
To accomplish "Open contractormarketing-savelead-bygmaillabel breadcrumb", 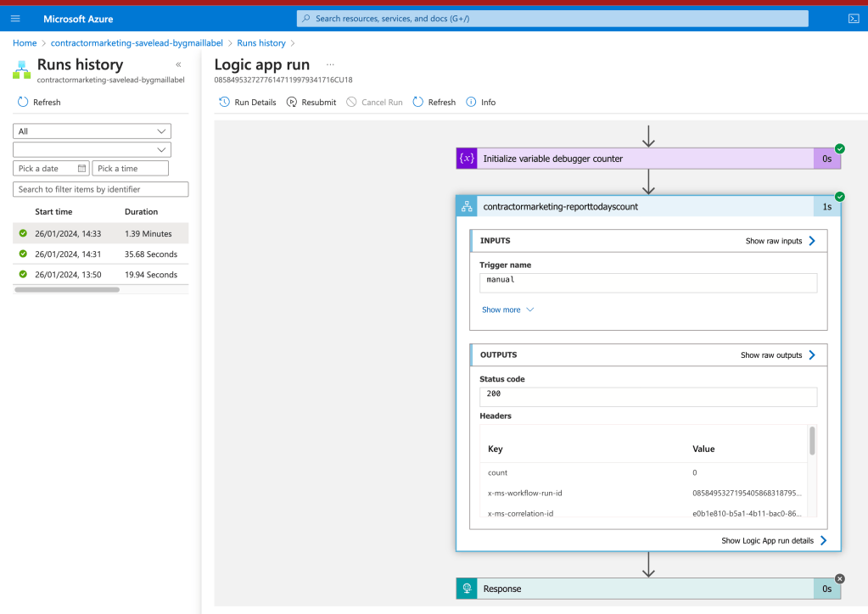I will point(137,42).
